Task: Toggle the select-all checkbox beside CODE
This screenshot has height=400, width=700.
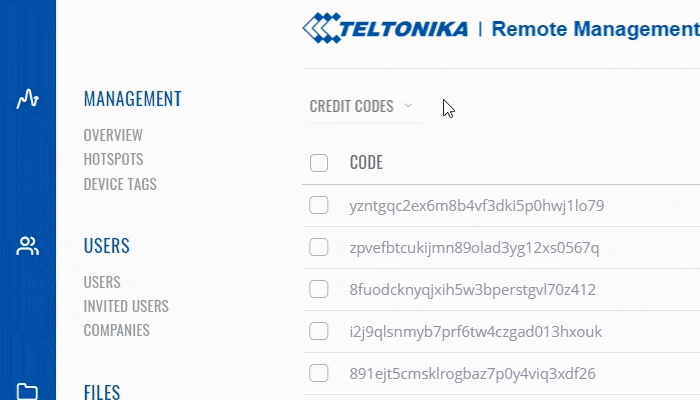Action: pyautogui.click(x=319, y=163)
